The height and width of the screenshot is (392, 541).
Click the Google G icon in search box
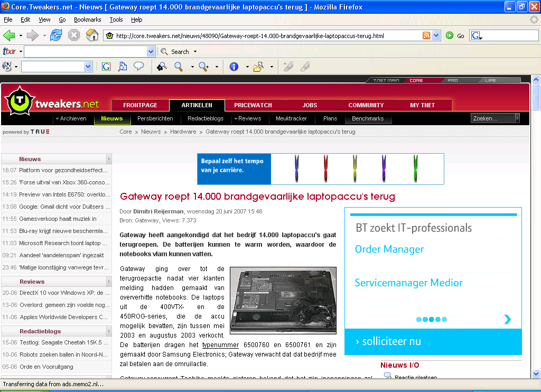(477, 35)
